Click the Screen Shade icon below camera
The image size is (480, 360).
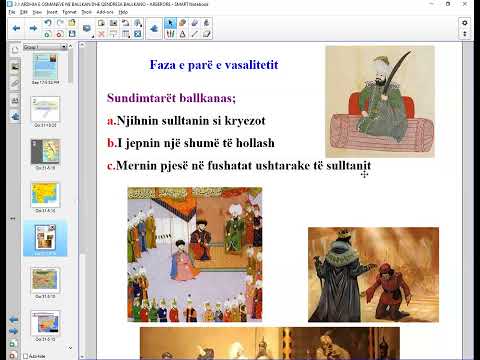114,34
